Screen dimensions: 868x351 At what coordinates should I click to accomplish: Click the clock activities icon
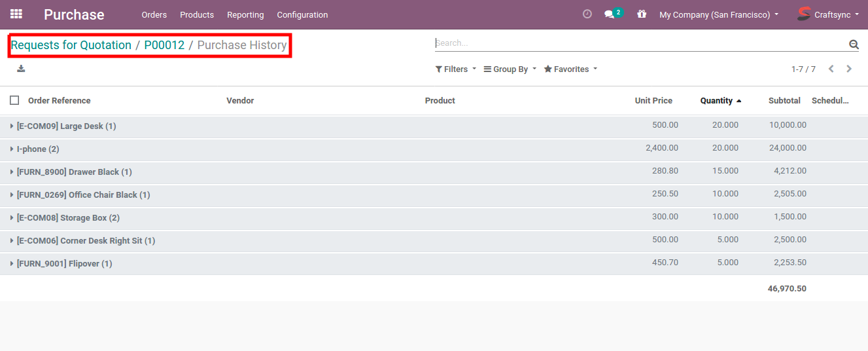coord(587,14)
